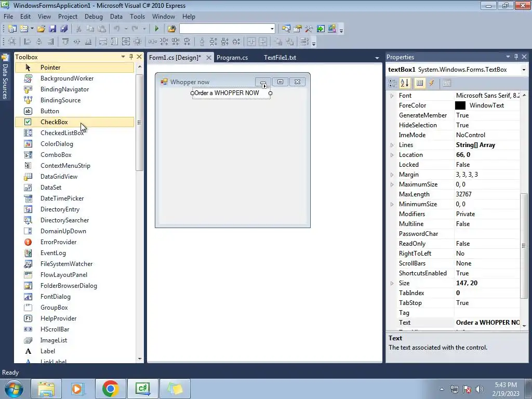Switch to the Program.cs tab

[x=232, y=57]
